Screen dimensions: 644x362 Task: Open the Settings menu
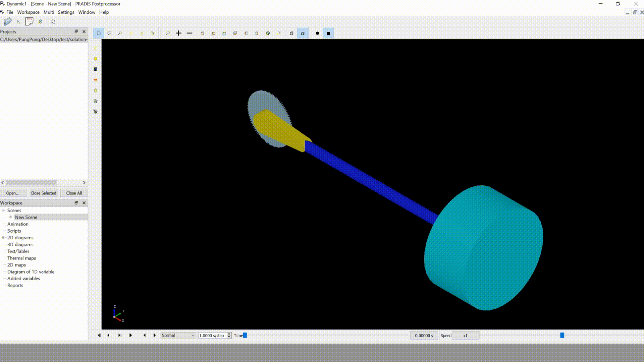click(x=66, y=12)
